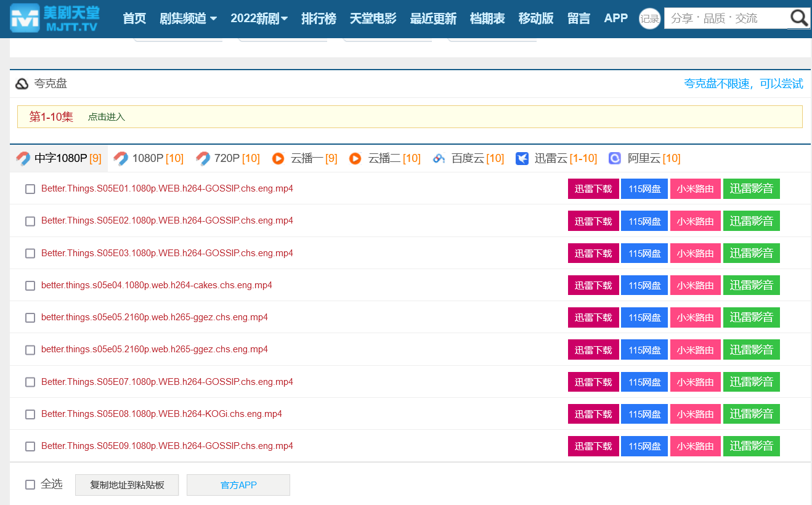
Task: Open the 留言 nav item
Action: [x=579, y=18]
